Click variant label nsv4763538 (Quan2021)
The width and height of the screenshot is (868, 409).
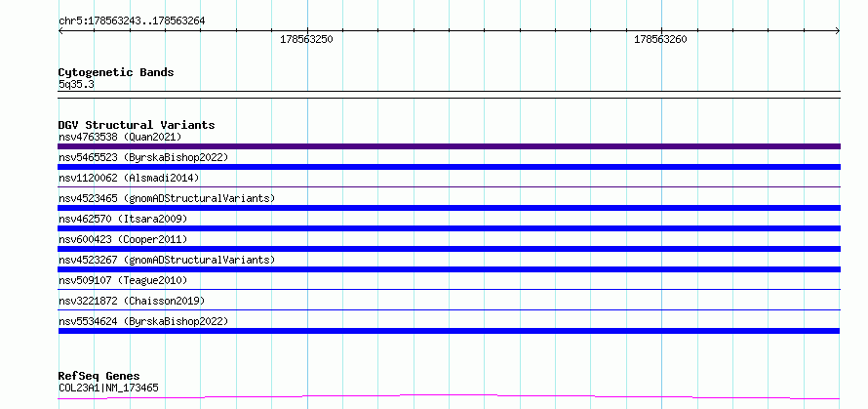120,137
